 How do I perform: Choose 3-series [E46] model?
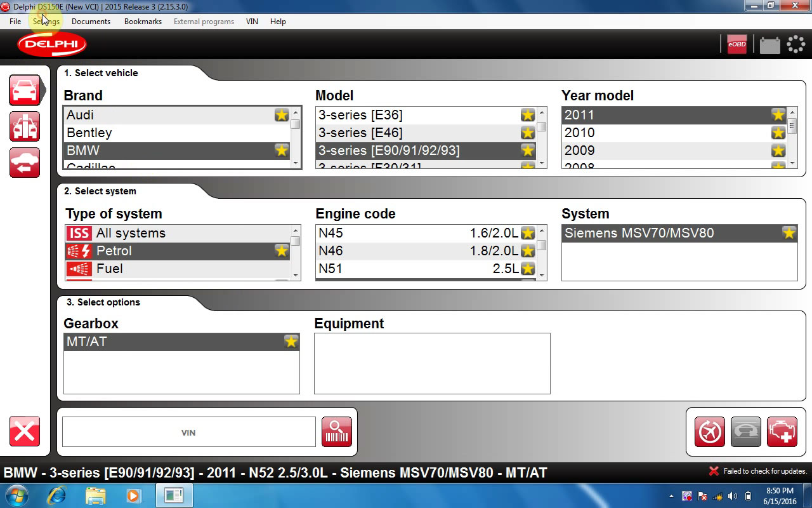point(426,133)
